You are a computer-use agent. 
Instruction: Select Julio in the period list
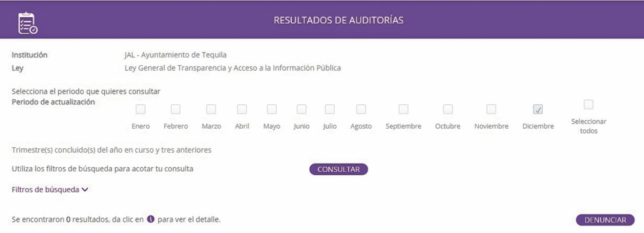pos(330,109)
